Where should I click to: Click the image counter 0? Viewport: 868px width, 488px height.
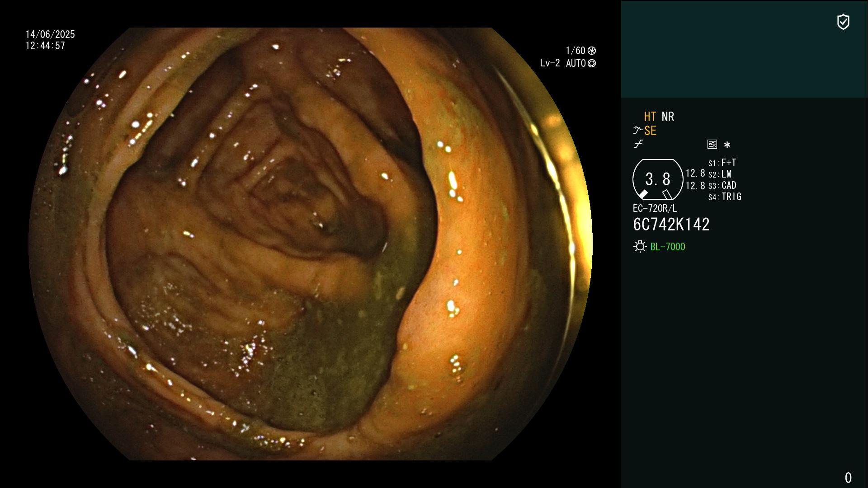point(848,478)
